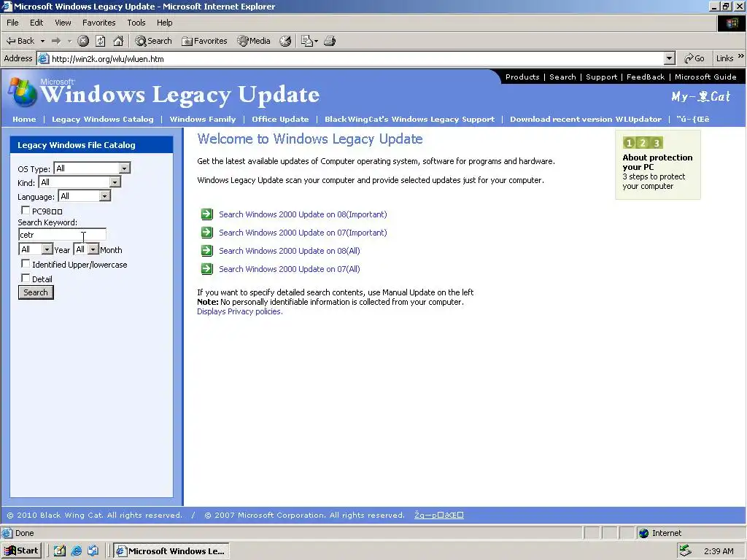Click the page icon in address bar
The height and width of the screenshot is (560, 747).
pos(43,58)
